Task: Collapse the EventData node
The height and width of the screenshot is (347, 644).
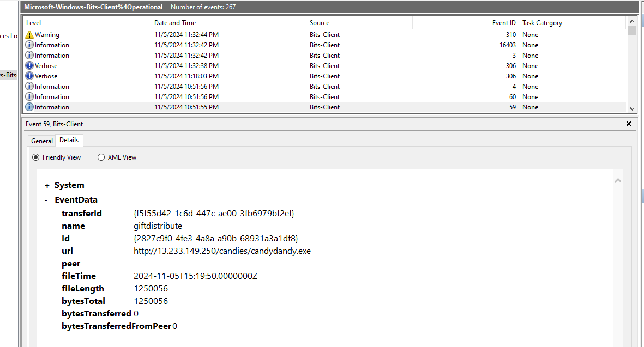Action: [x=46, y=200]
